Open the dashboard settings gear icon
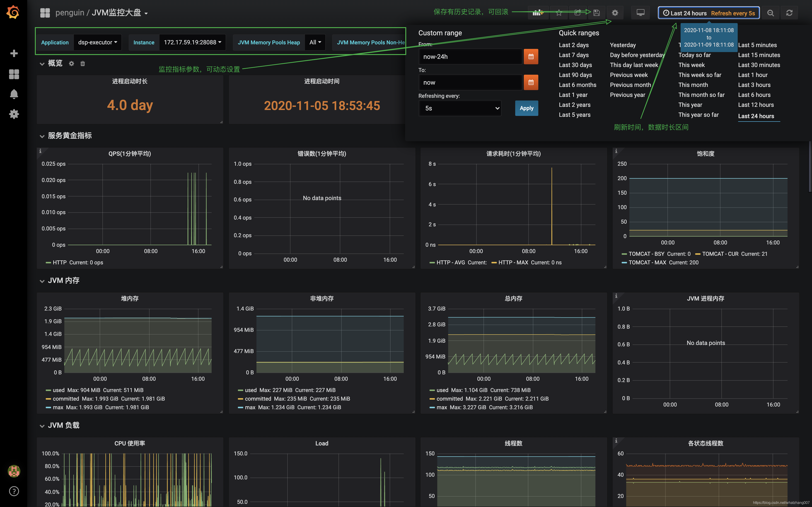Viewport: 812px width, 507px height. tap(615, 13)
